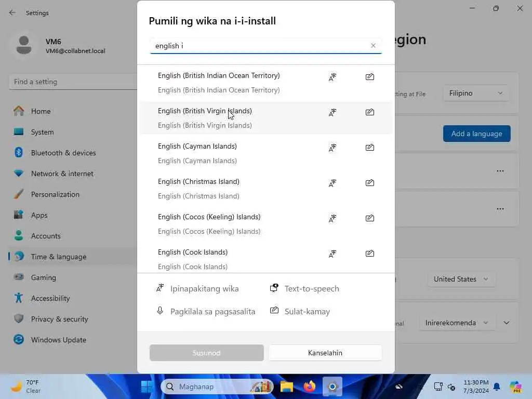This screenshot has width=532, height=399.
Task: Click display language icon for British Virgin Islands
Action: [x=332, y=112]
